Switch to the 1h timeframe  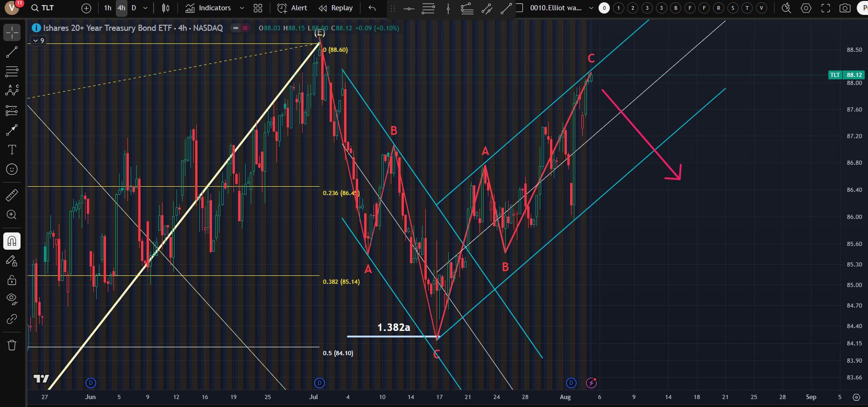point(108,8)
